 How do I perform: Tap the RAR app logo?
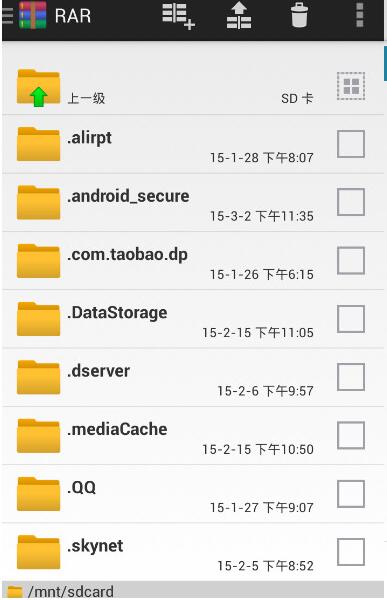(x=33, y=15)
